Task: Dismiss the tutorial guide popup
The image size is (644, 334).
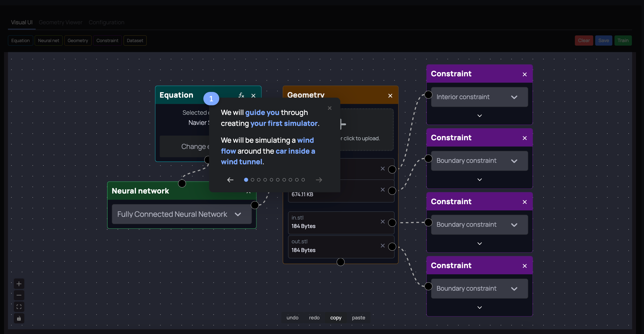Action: pos(329,108)
